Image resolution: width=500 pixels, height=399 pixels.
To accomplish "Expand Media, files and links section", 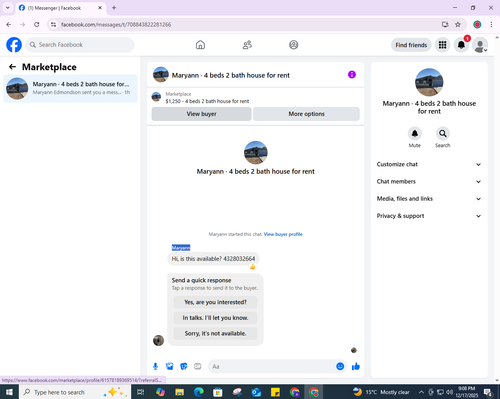I will coord(429,199).
